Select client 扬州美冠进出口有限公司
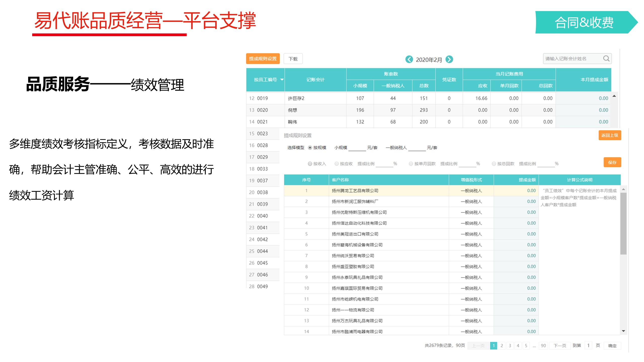The image size is (644, 362). point(355,234)
